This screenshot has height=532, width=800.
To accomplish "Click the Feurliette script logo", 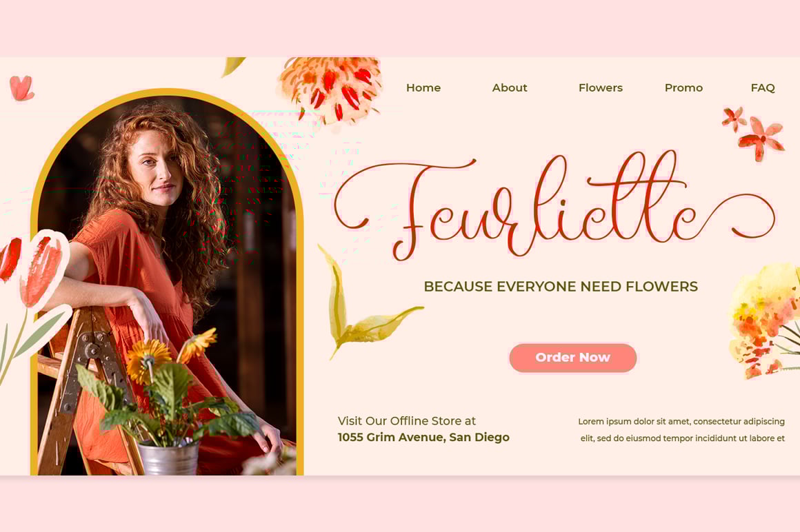I will (x=554, y=205).
